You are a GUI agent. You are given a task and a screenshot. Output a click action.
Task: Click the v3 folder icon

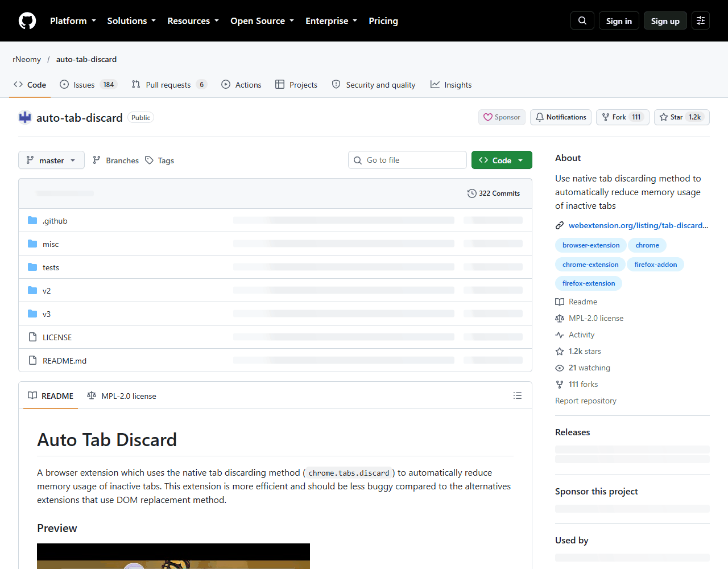(x=32, y=314)
